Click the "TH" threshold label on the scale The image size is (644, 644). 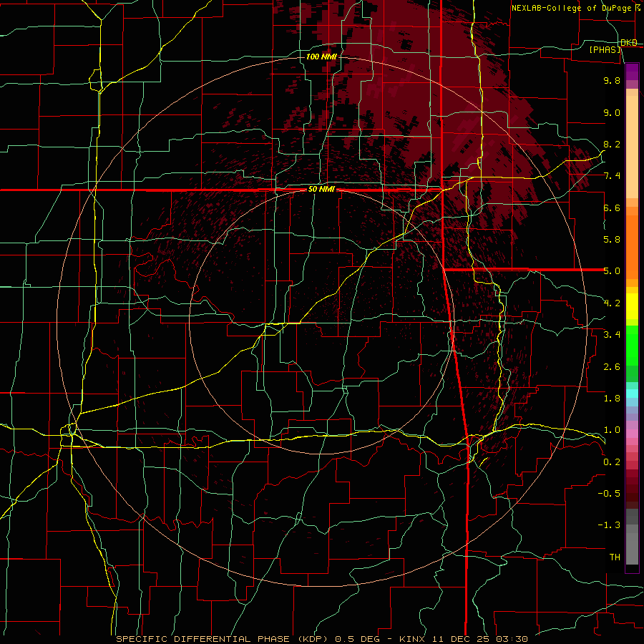615,557
